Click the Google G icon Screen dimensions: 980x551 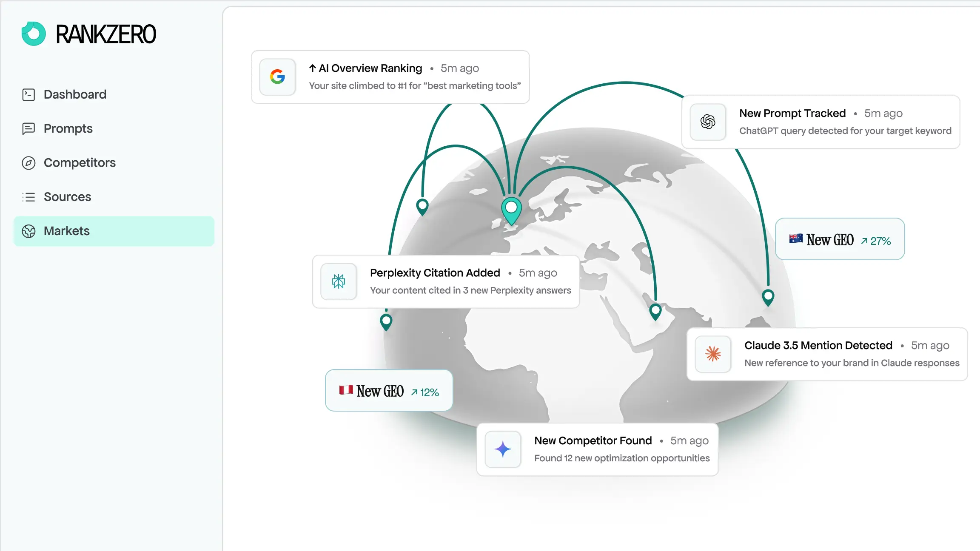[x=277, y=77]
